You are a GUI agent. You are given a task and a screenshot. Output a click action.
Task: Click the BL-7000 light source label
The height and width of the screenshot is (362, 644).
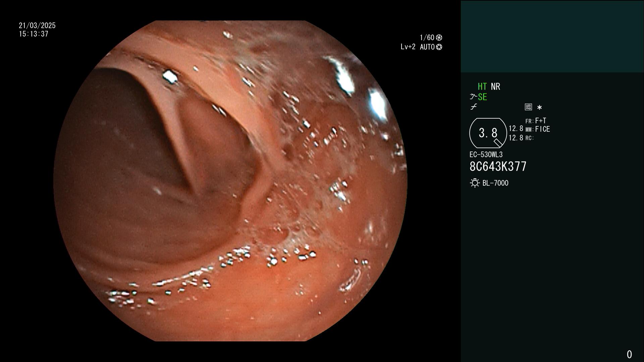(495, 183)
